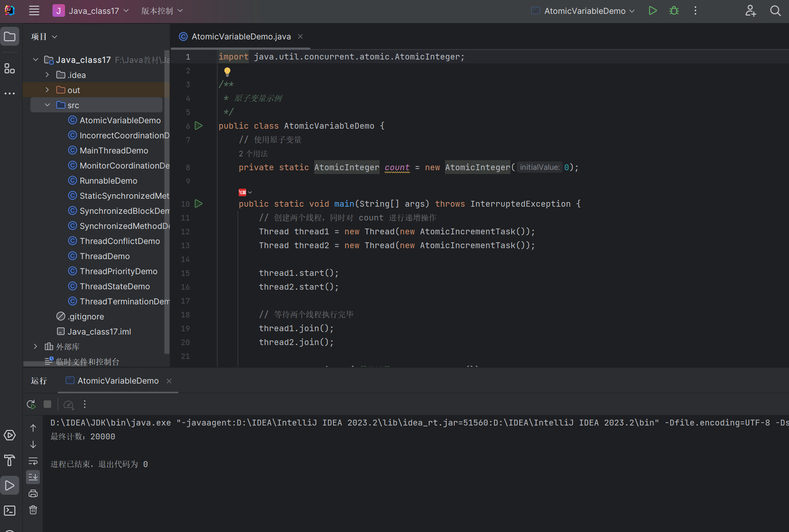Jump up the stack trace arrow
The width and height of the screenshot is (789, 532).
tap(33, 428)
